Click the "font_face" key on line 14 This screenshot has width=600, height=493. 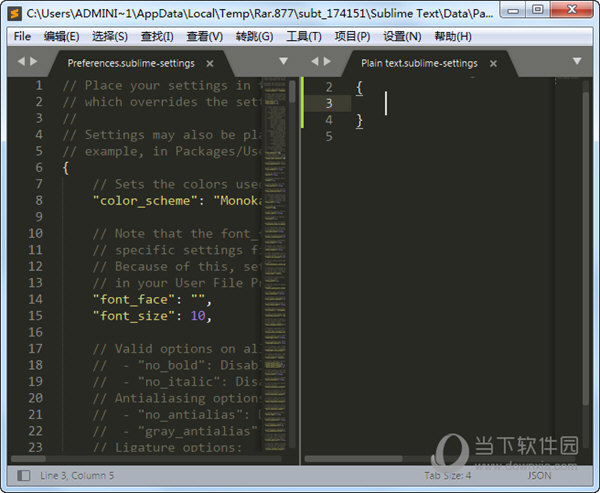click(136, 299)
